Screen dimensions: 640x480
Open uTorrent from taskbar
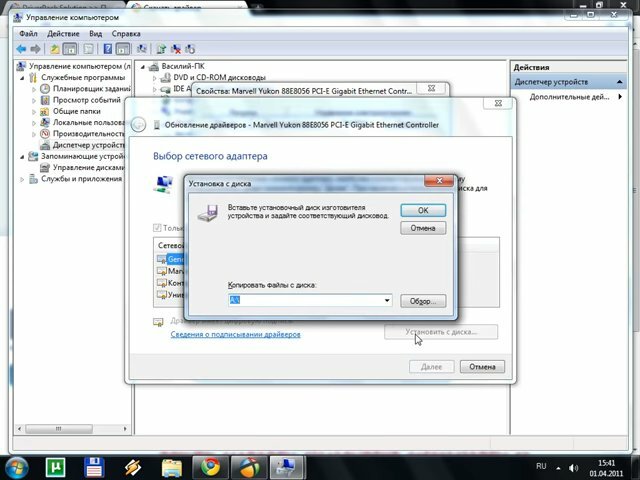click(x=56, y=467)
